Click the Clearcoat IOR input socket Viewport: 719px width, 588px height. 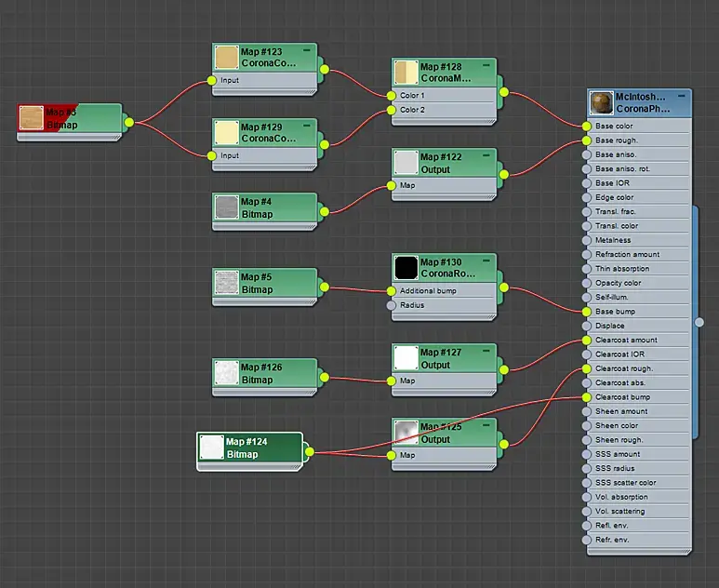587,354
